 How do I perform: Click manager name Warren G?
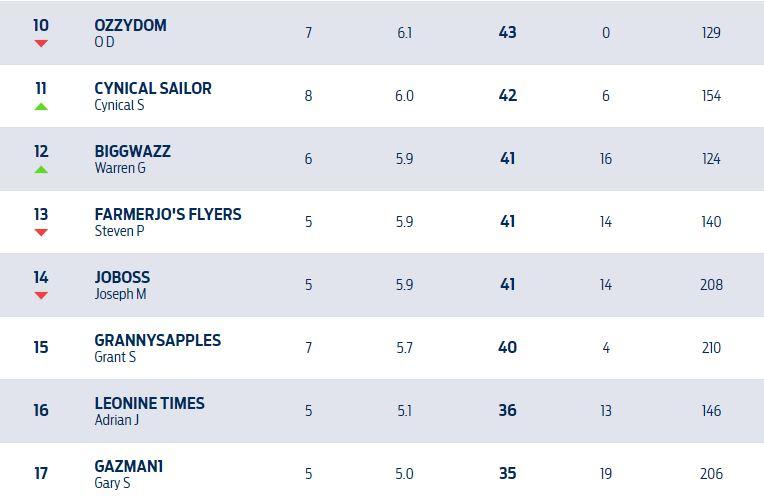click(x=119, y=168)
